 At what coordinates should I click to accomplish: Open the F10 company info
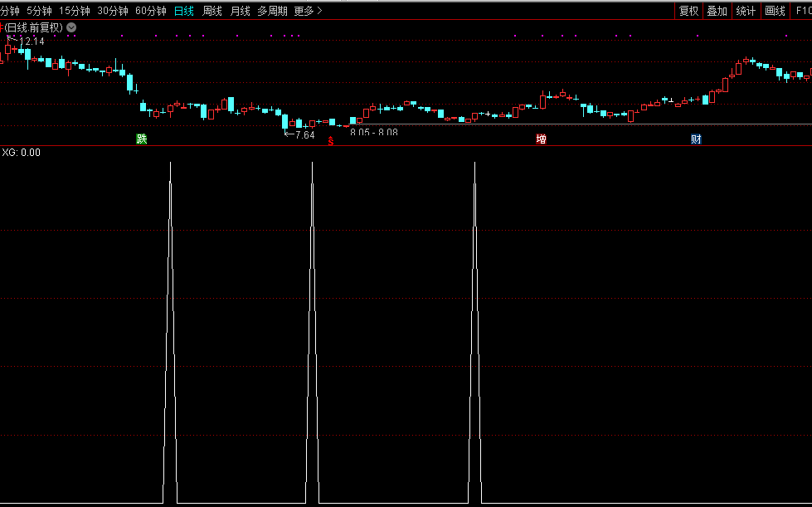click(802, 11)
